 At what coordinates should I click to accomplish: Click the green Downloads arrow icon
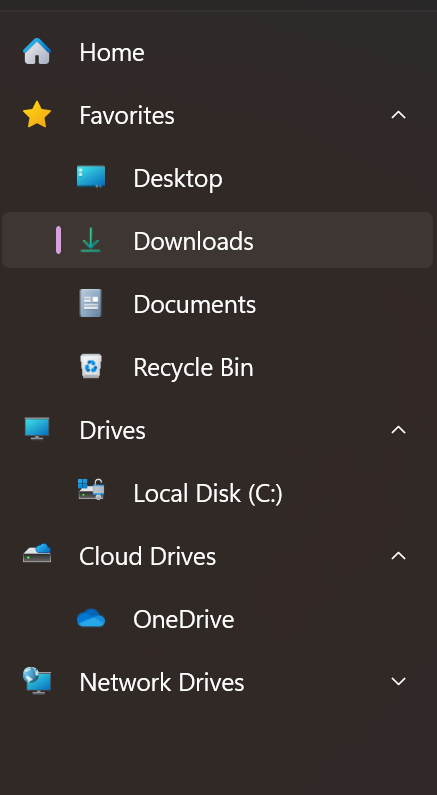click(x=91, y=240)
